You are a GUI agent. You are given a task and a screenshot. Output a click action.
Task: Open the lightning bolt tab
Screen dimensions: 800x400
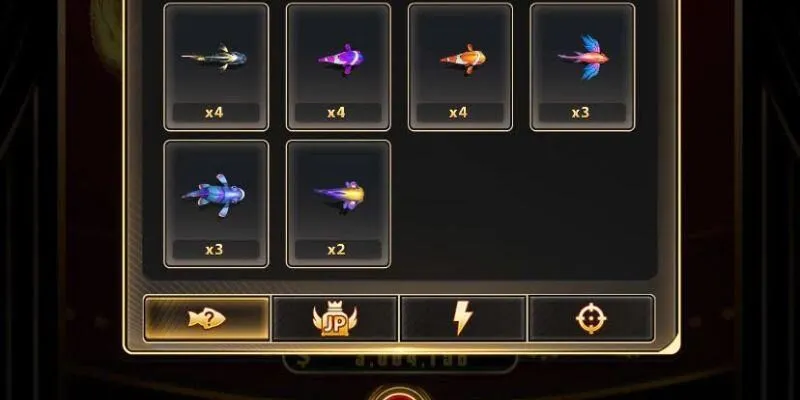click(463, 318)
